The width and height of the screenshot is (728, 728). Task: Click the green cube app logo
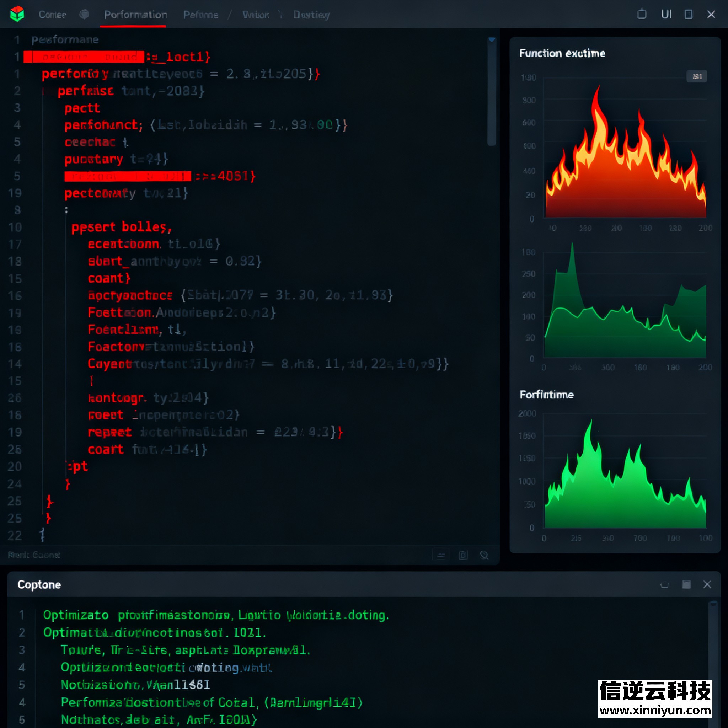[17, 14]
